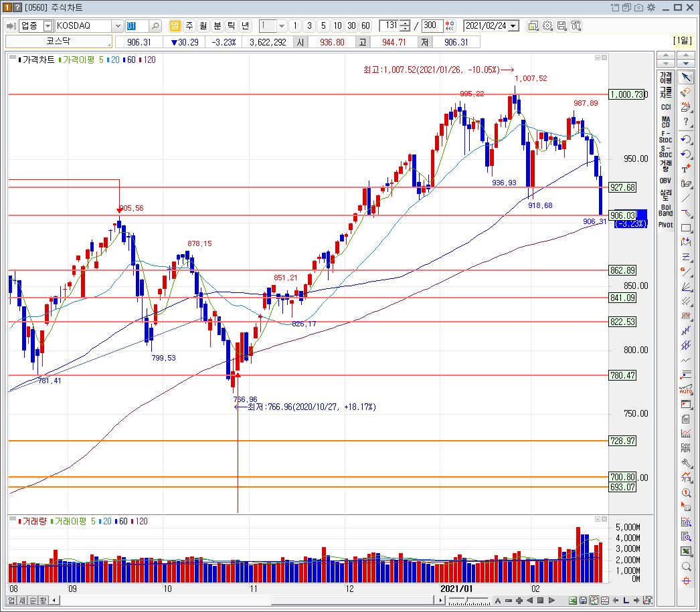
Task: Toggle the 30 interval button
Action: (x=352, y=26)
